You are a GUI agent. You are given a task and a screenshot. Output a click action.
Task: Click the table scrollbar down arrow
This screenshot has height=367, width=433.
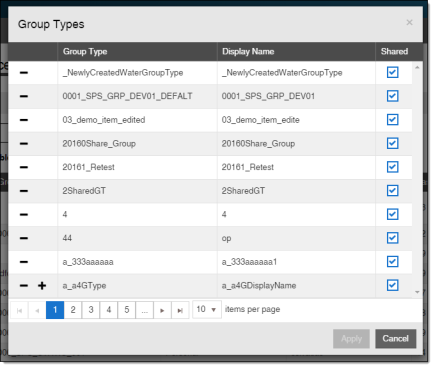point(417,292)
